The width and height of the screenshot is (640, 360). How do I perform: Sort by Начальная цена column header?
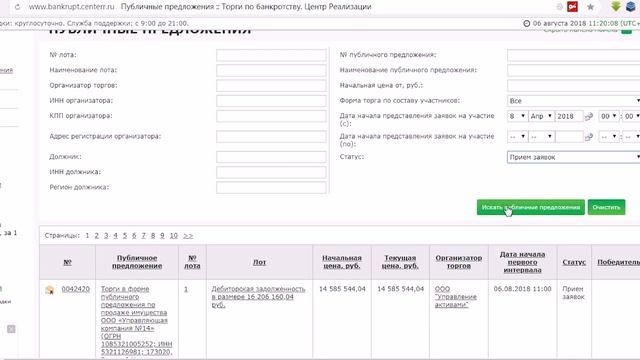pos(342,262)
